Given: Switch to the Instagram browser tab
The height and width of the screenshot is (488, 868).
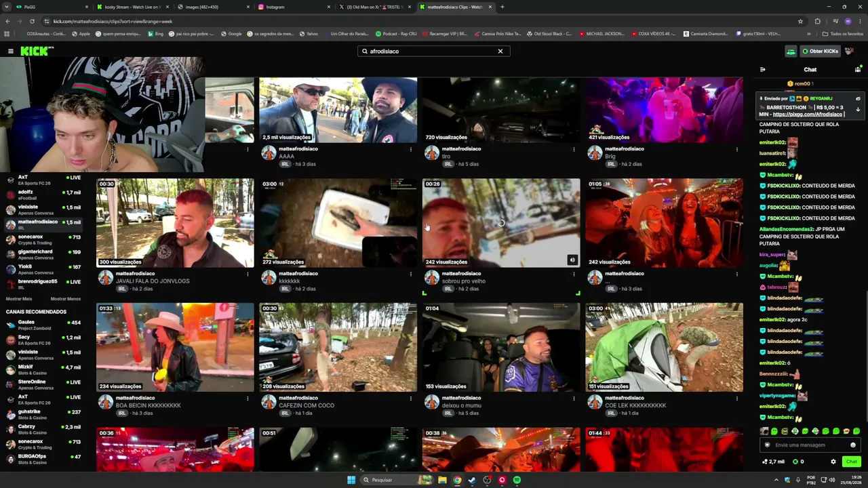Looking at the screenshot, I should [294, 7].
